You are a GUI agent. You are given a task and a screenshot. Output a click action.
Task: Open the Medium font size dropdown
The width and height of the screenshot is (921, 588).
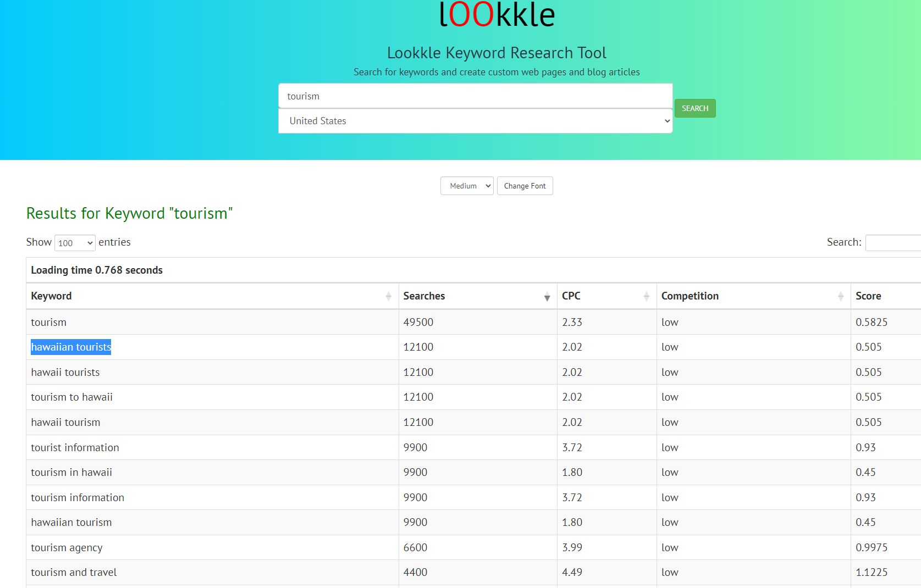click(467, 186)
